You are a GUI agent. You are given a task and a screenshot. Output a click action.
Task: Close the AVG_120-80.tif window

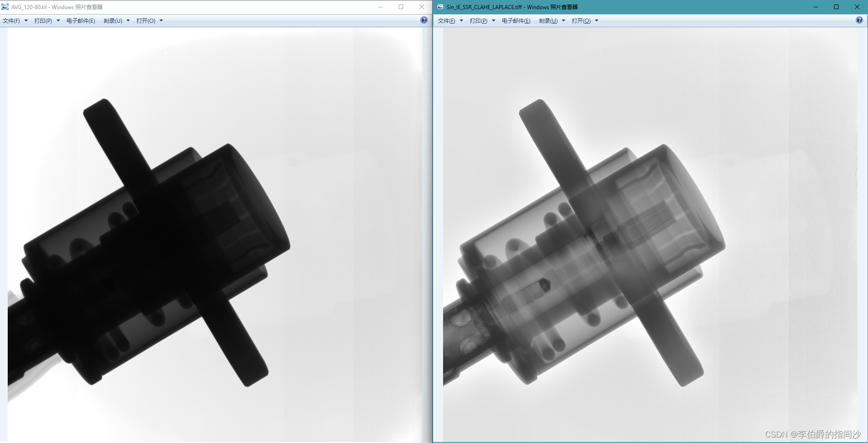[x=422, y=7]
